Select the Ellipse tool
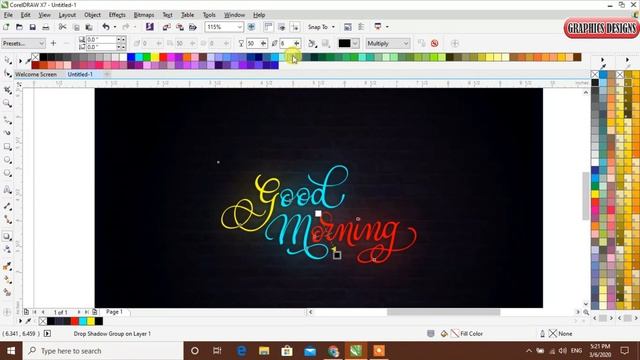Viewport: 640px width, 360px height. (x=7, y=160)
